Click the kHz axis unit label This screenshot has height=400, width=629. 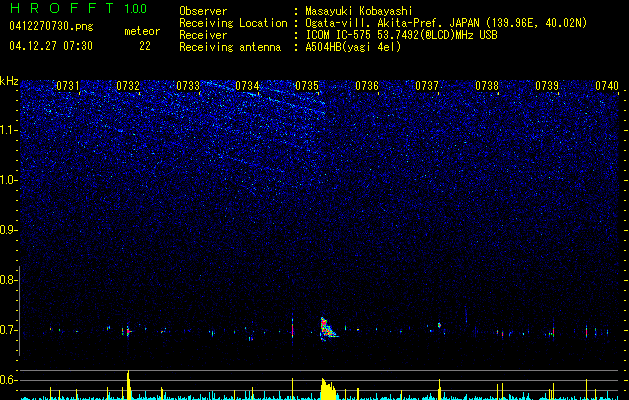[9, 81]
